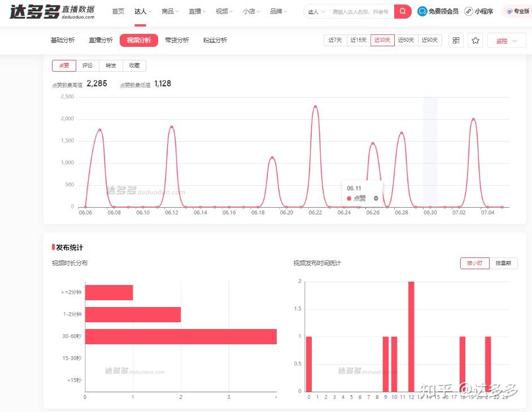
Task: Open the 达人 search type dropdown
Action: tap(315, 12)
